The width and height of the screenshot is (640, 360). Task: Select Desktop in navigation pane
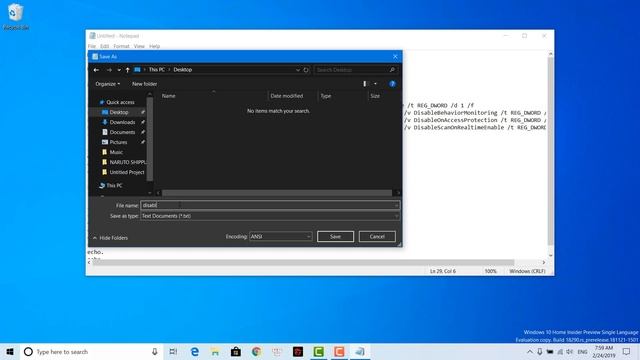119,112
